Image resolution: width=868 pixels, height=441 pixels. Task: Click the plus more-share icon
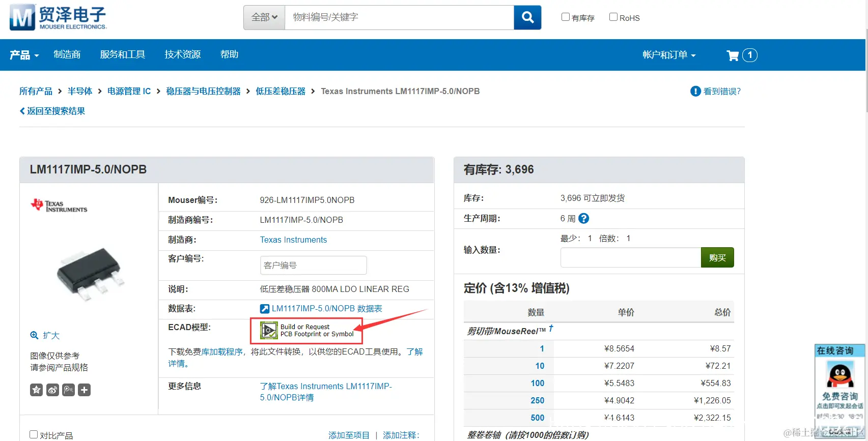[x=85, y=390]
